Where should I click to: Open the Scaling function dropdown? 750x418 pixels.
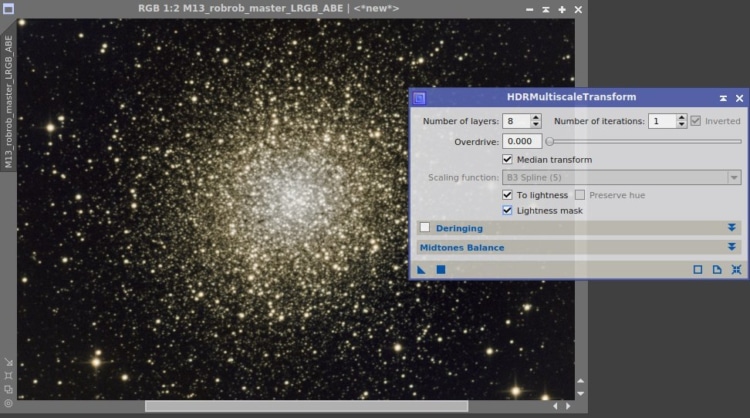click(x=621, y=177)
